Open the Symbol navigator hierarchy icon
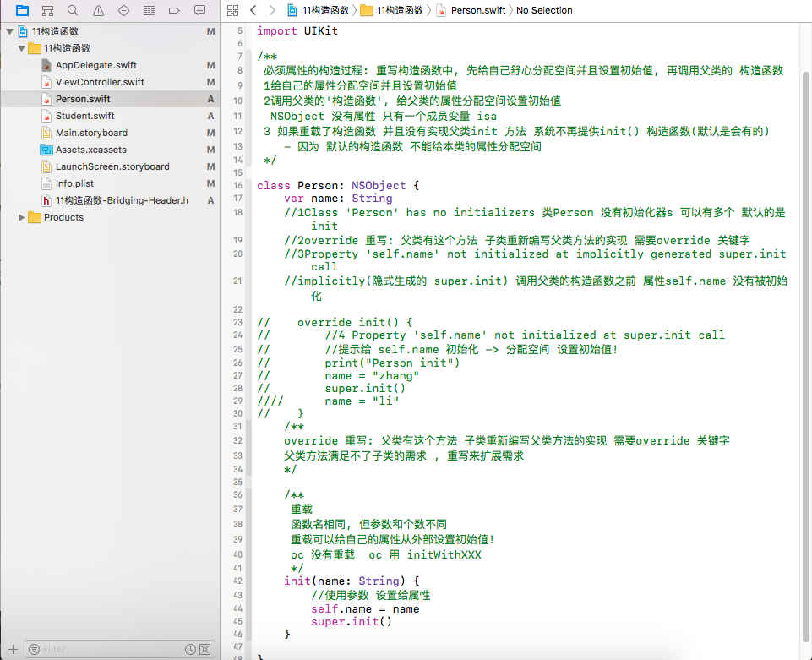This screenshot has width=812, height=660. click(47, 10)
